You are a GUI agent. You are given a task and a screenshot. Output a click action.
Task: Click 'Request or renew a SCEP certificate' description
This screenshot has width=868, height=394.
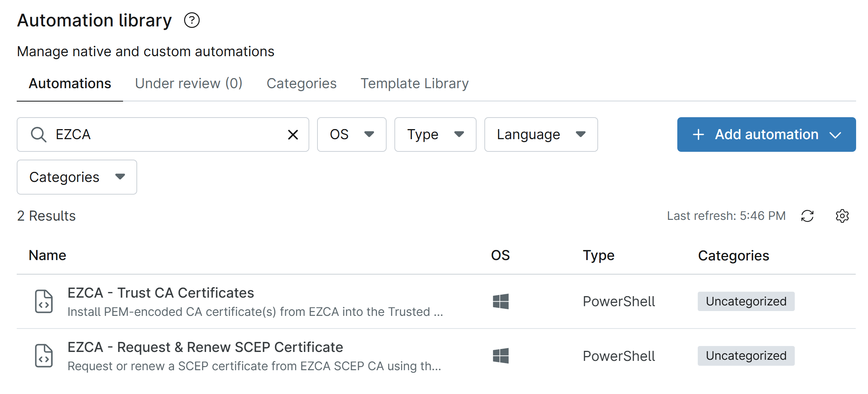coord(254,366)
